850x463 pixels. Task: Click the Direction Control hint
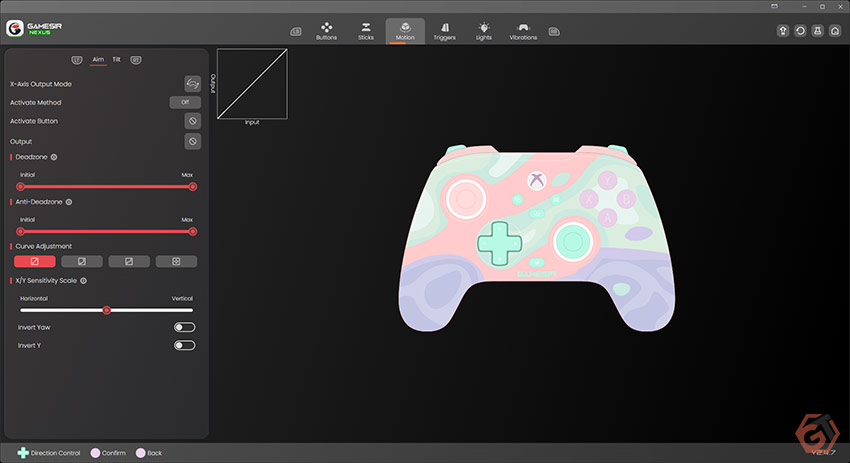pos(49,453)
